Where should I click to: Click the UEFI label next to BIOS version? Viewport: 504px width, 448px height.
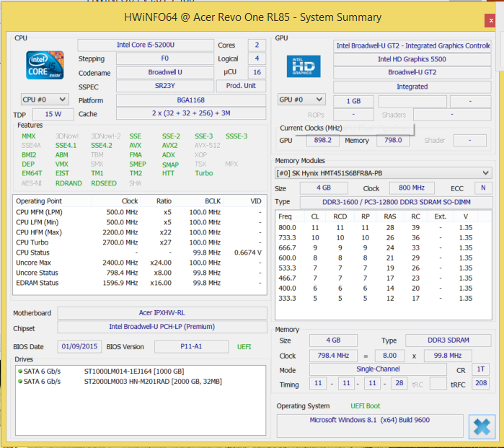(x=244, y=347)
